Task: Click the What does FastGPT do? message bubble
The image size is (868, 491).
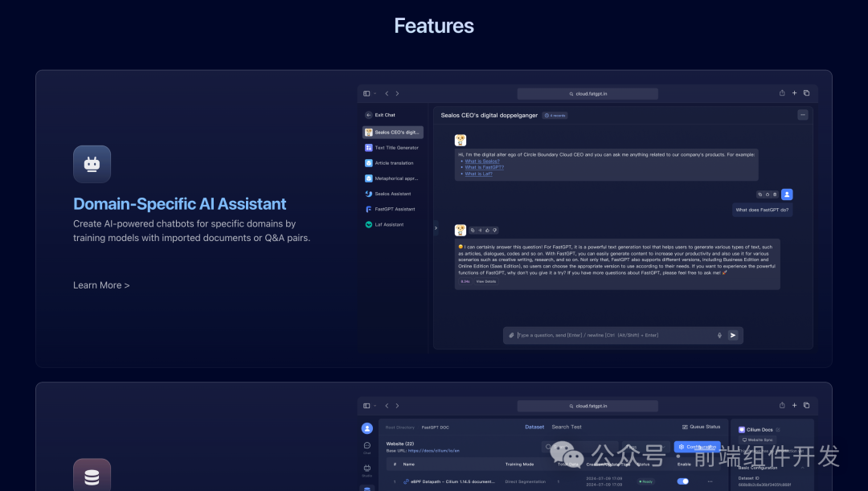Action: pos(762,210)
